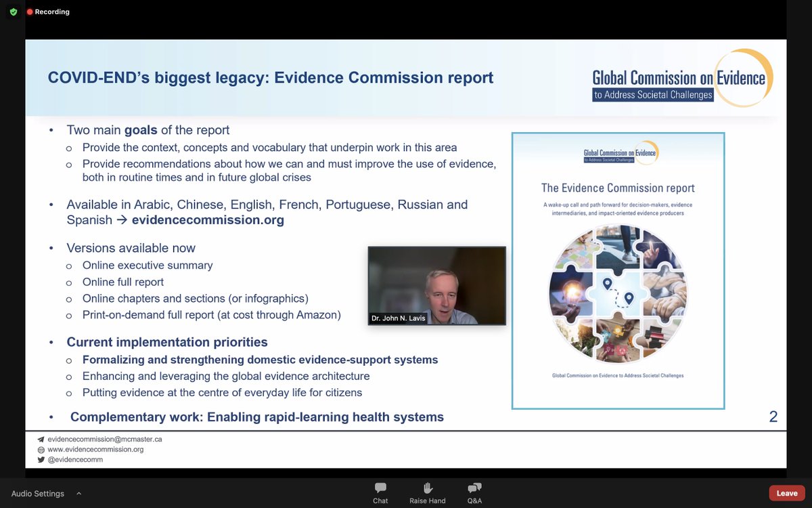Click 'Online full report' line
The height and width of the screenshot is (508, 812).
pos(123,282)
